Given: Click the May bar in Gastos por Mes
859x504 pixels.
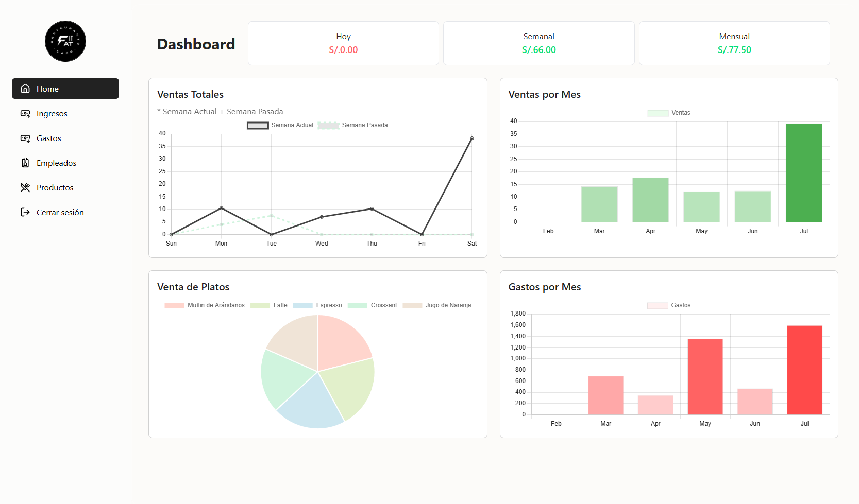Looking at the screenshot, I should [x=705, y=376].
